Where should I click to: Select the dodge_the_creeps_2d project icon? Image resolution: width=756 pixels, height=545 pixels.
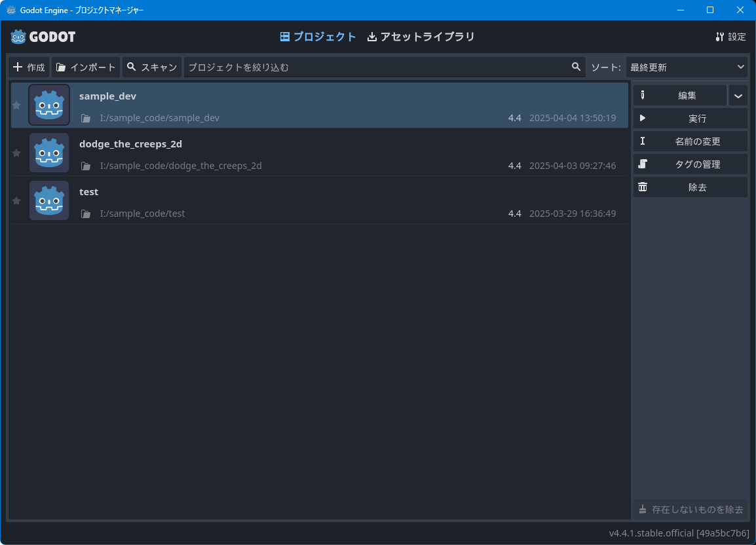[x=49, y=153]
